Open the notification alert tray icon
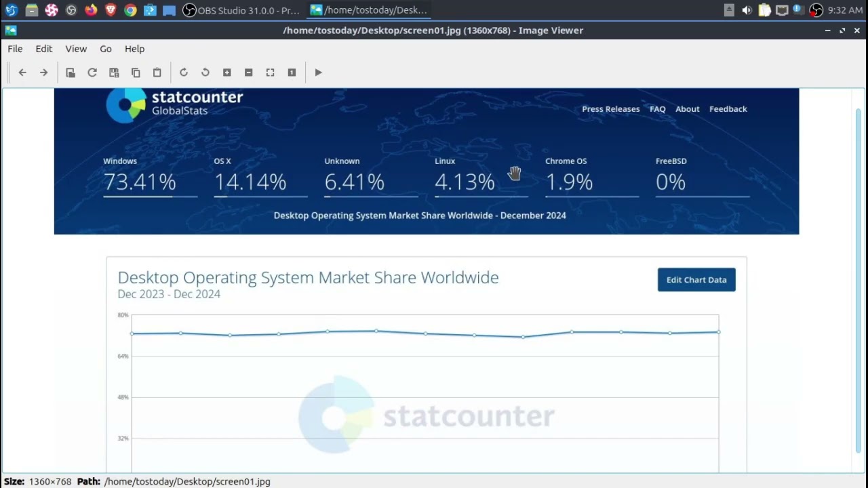This screenshot has height=488, width=868. pyautogui.click(x=797, y=10)
